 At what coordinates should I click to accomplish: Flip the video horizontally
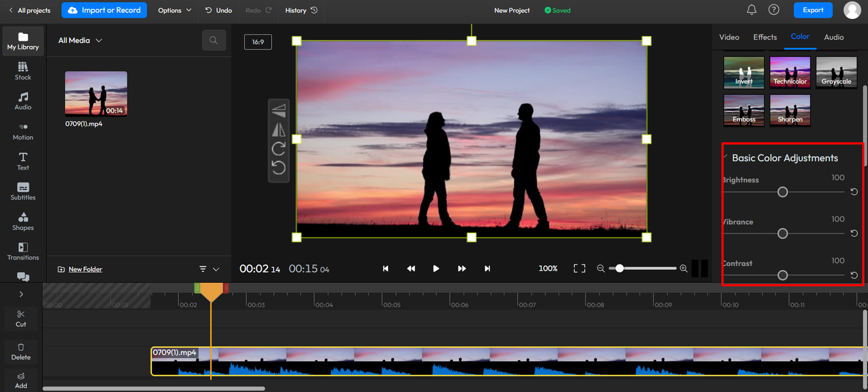(279, 129)
